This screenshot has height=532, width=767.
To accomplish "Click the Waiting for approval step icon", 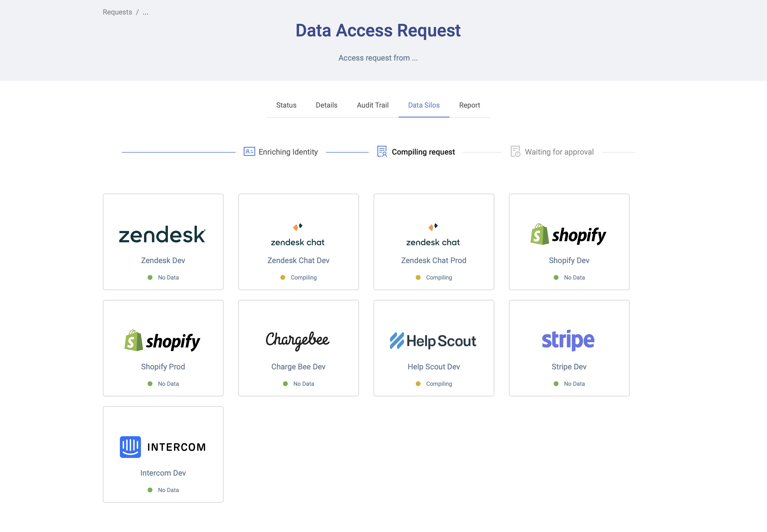I will tap(515, 152).
